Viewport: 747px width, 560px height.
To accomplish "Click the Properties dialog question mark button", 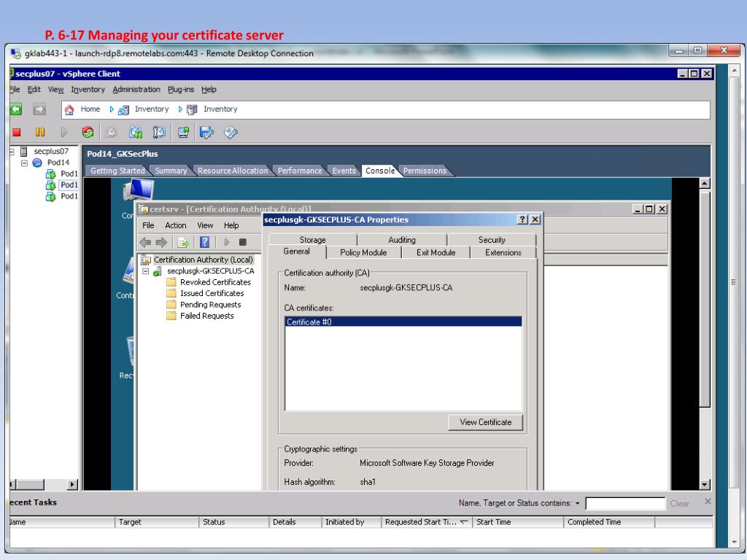I will [x=522, y=219].
